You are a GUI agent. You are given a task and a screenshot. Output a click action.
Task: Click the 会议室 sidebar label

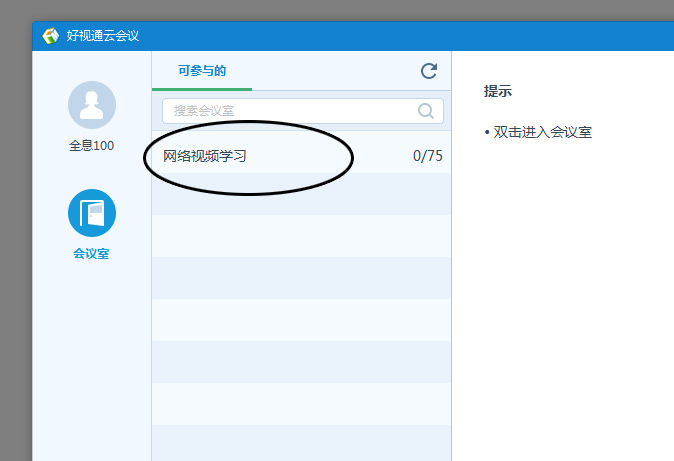coord(91,254)
